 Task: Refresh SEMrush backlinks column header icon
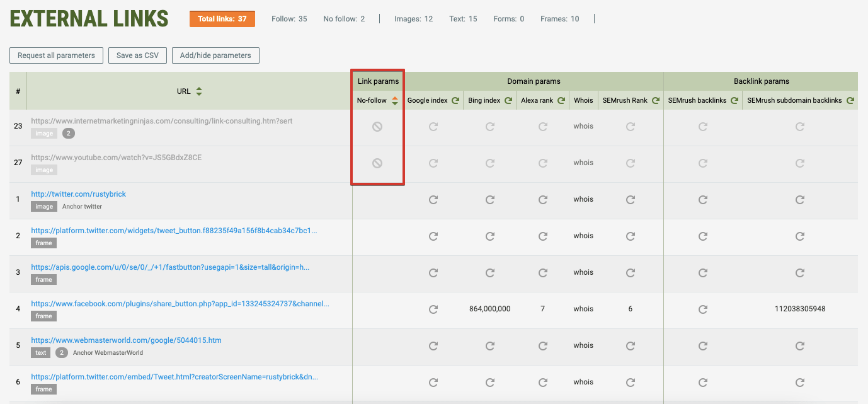click(x=734, y=101)
